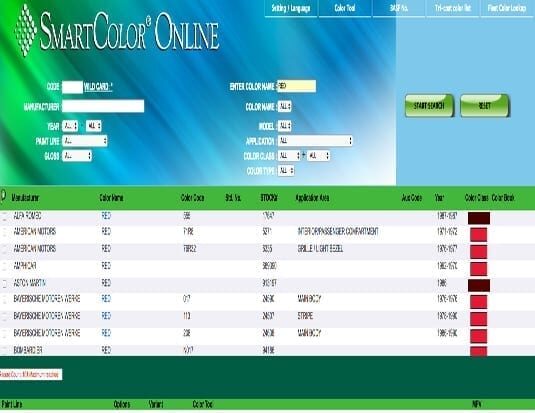Click the record count message box

[31, 374]
